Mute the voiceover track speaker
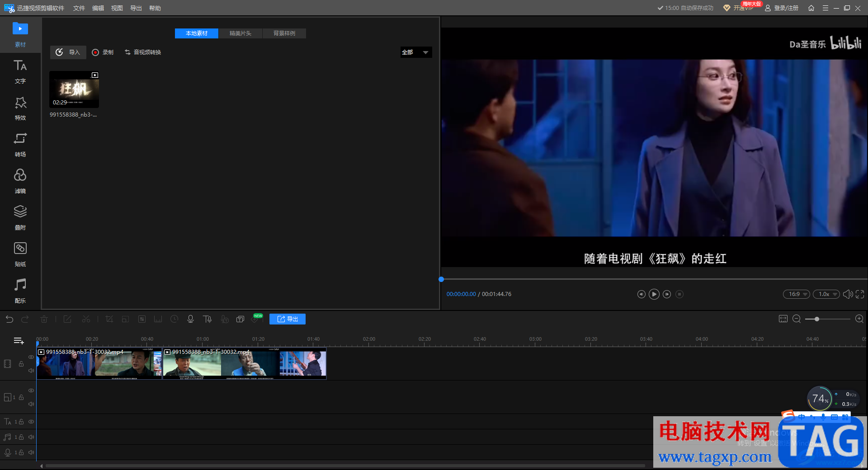 [31, 452]
